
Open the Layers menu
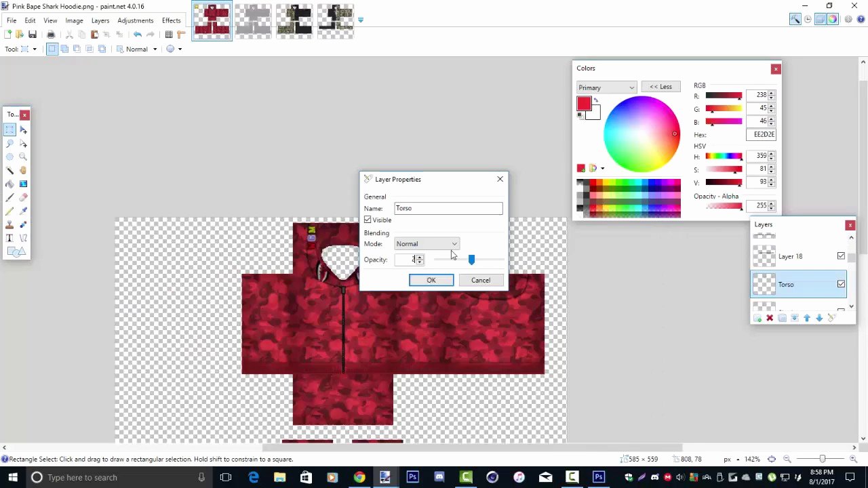(100, 20)
